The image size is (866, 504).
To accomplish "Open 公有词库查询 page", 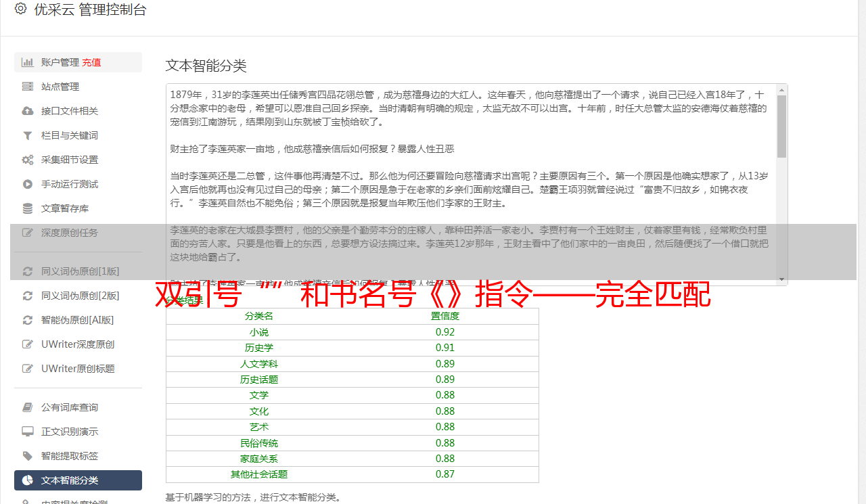I will (78, 407).
